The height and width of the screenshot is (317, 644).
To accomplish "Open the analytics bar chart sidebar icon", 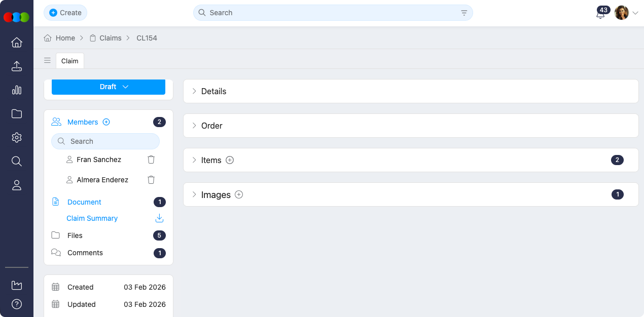I will (17, 90).
